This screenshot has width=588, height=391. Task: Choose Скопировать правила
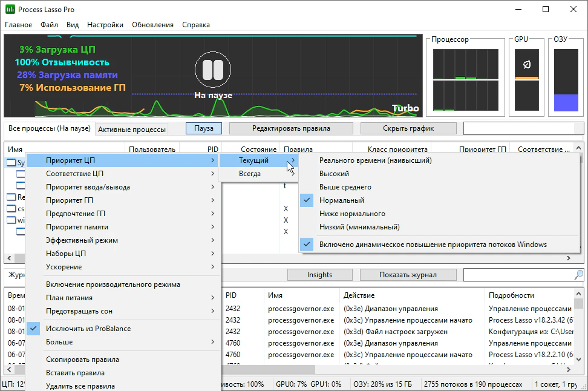123,360
